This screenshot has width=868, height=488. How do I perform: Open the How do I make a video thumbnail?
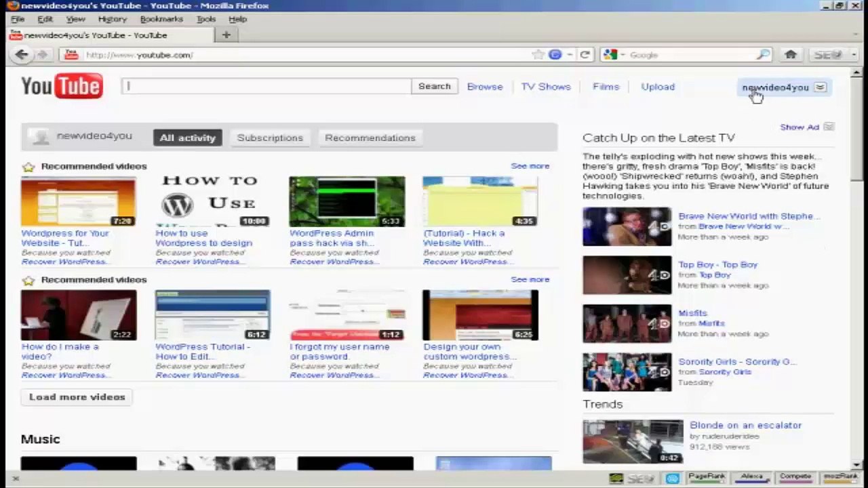pyautogui.click(x=78, y=314)
